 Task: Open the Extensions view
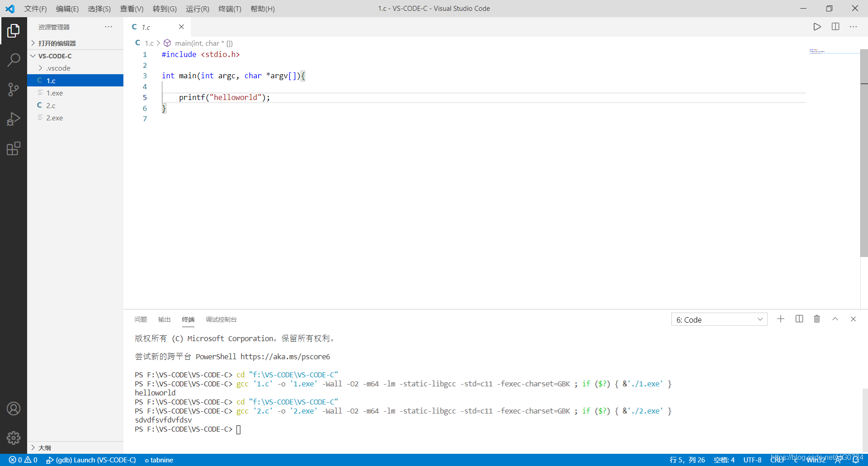(x=14, y=148)
